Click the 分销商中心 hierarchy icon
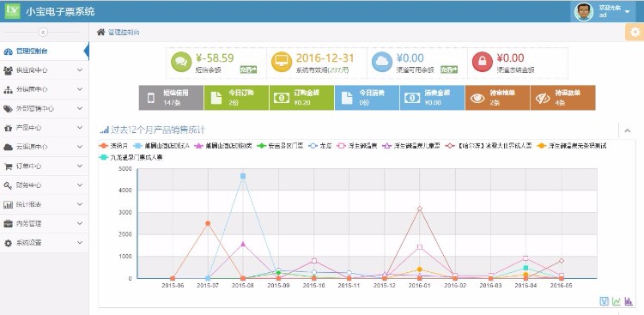Screen dimensions: 644x315 (8, 89)
